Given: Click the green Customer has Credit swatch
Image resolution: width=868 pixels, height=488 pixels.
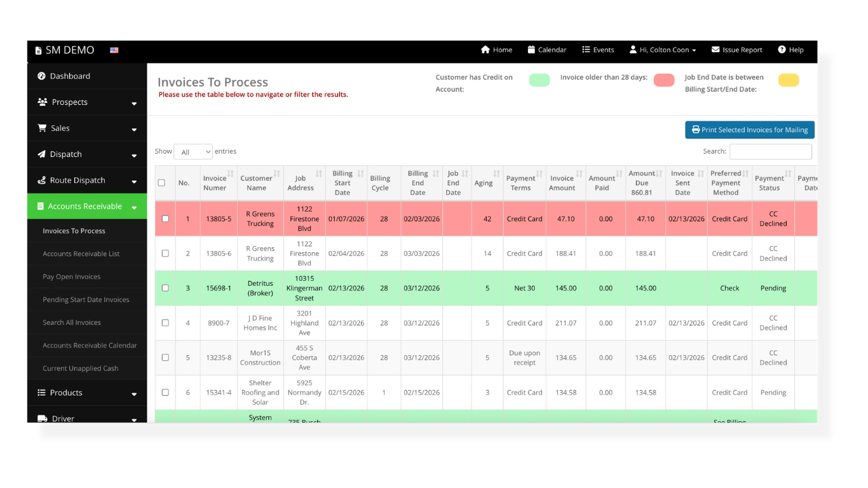Looking at the screenshot, I should pyautogui.click(x=539, y=80).
